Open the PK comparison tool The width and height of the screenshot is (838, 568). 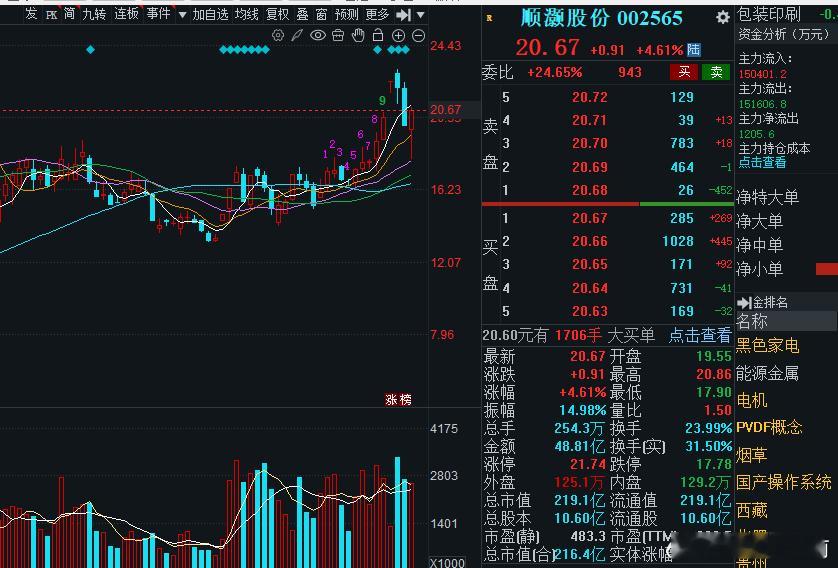coord(51,15)
